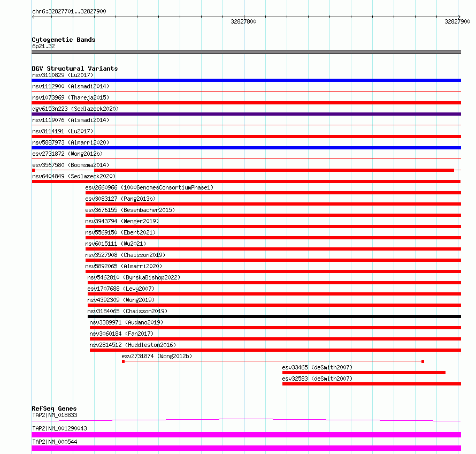Click the red nsv6404849 variant bar
Image resolution: width=476 pixels, height=454 pixels.
tap(246, 181)
